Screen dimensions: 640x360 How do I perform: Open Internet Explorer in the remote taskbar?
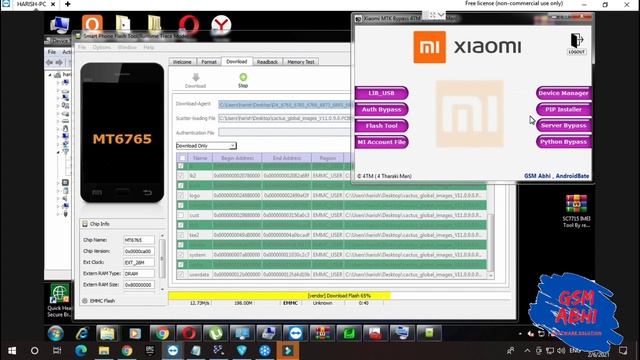click(x=82, y=334)
